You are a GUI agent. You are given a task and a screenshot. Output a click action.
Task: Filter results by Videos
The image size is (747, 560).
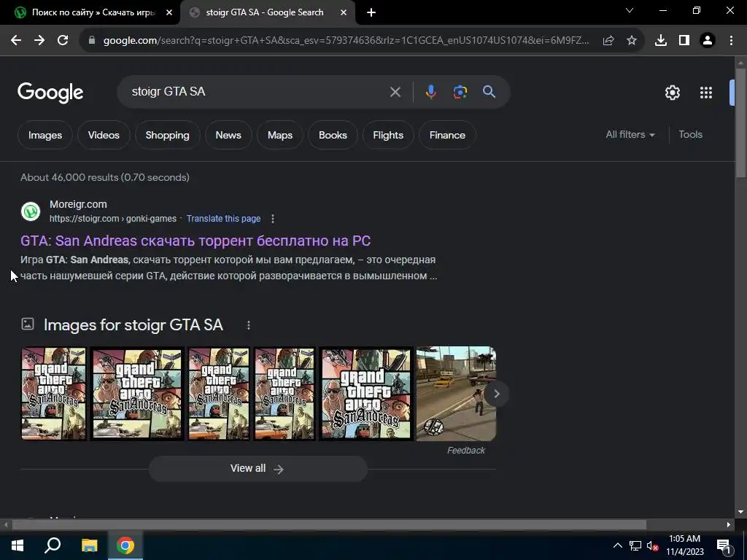(x=104, y=135)
